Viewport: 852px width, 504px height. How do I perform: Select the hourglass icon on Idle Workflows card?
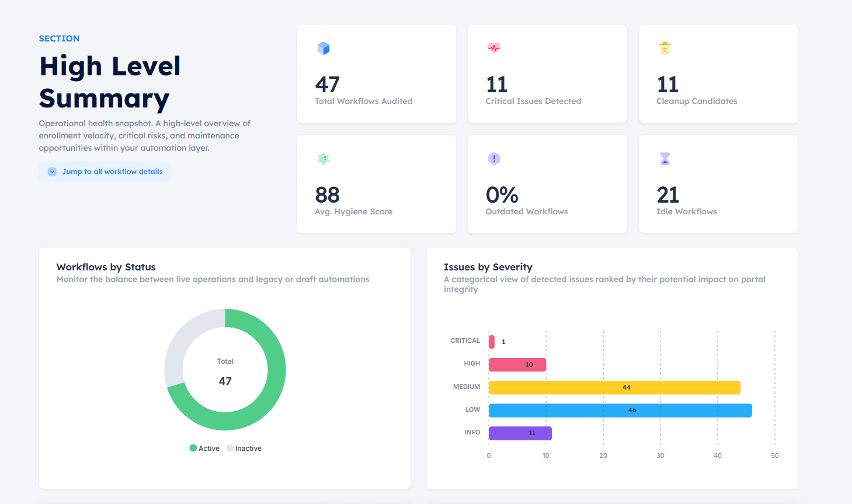(665, 158)
